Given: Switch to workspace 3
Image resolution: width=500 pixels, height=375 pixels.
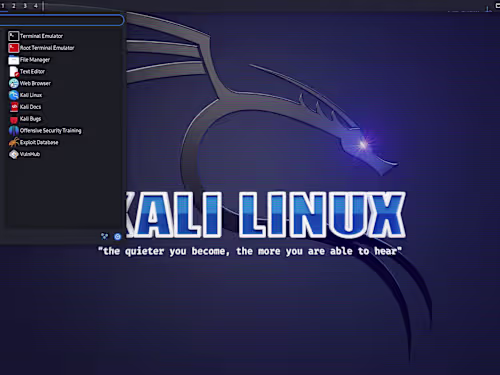Looking at the screenshot, I should [x=25, y=6].
